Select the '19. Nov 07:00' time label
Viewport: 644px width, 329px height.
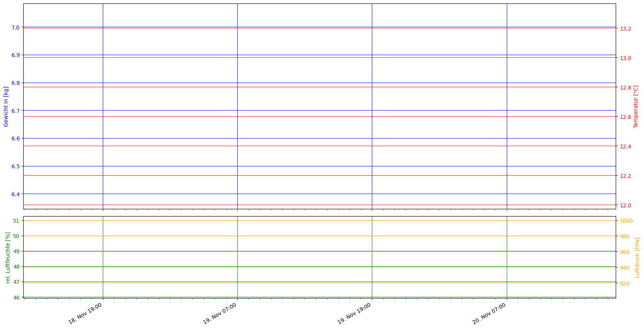pyautogui.click(x=220, y=313)
